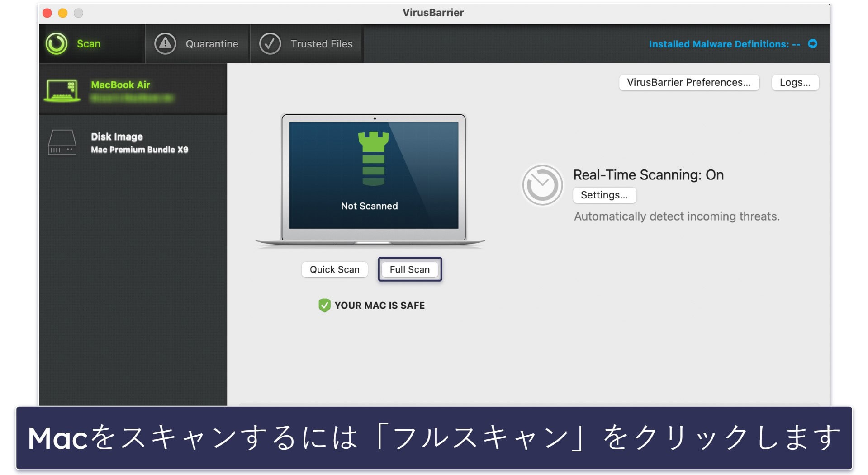Image resolution: width=868 pixels, height=475 pixels.
Task: Click the green Scan circular icon
Action: pyautogui.click(x=57, y=44)
